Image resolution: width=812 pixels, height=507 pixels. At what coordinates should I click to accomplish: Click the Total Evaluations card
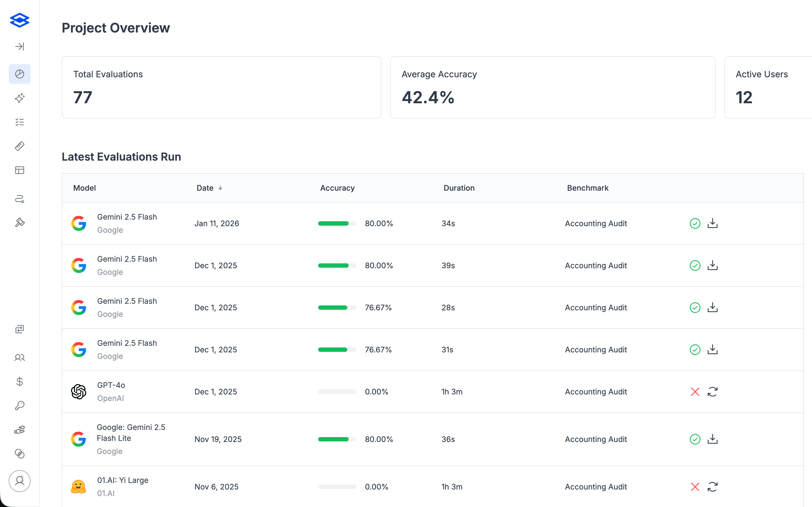(x=221, y=87)
